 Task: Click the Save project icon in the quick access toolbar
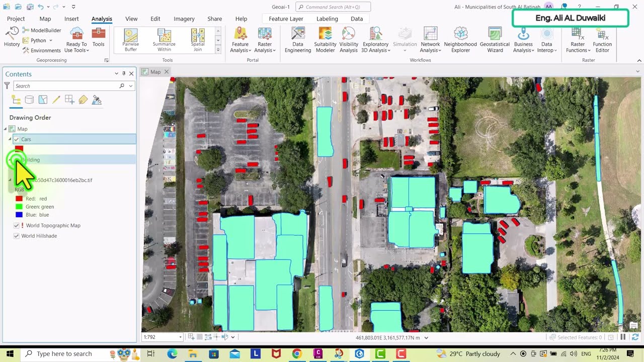tap(30, 7)
